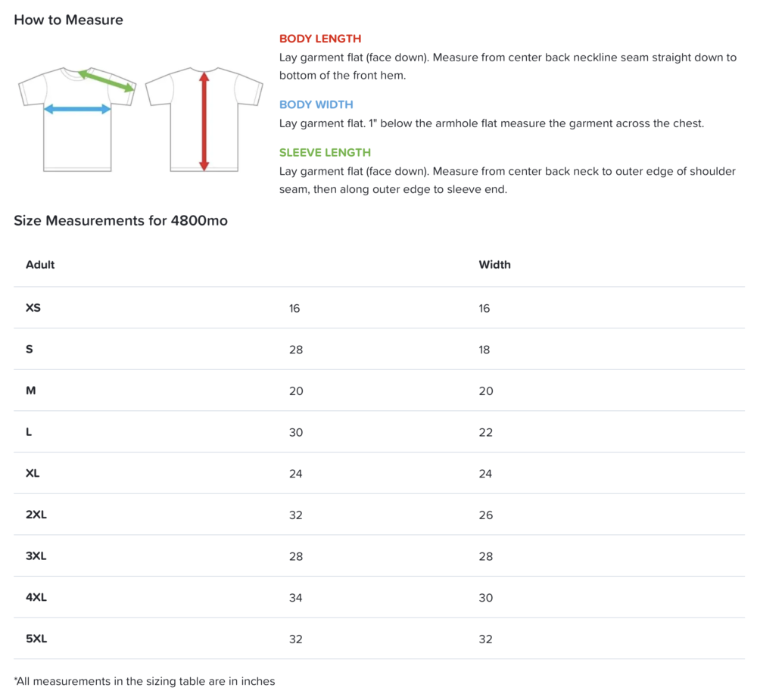Select the back-view t-shirt diagram
Image resolution: width=757 pixels, height=700 pixels.
click(x=204, y=120)
